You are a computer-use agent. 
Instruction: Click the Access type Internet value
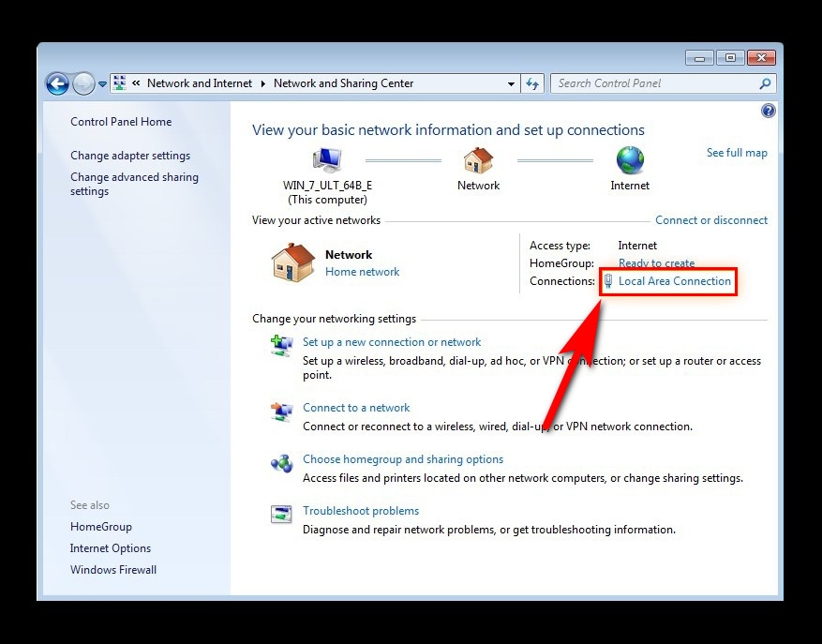(637, 246)
